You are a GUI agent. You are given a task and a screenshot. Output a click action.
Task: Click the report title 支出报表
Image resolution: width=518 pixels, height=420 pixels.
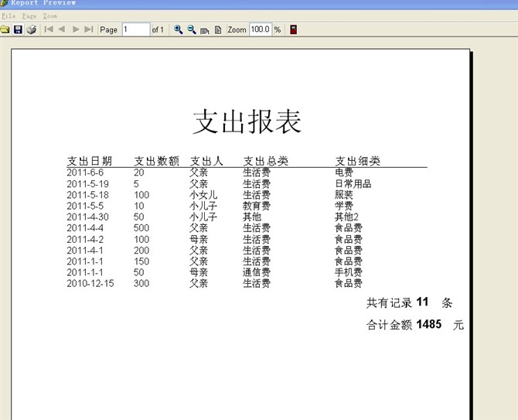247,121
